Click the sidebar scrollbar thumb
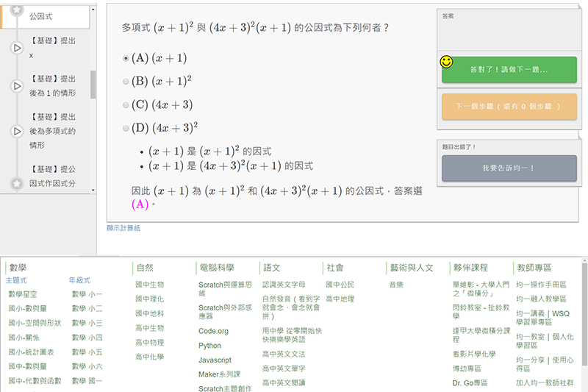 93,85
